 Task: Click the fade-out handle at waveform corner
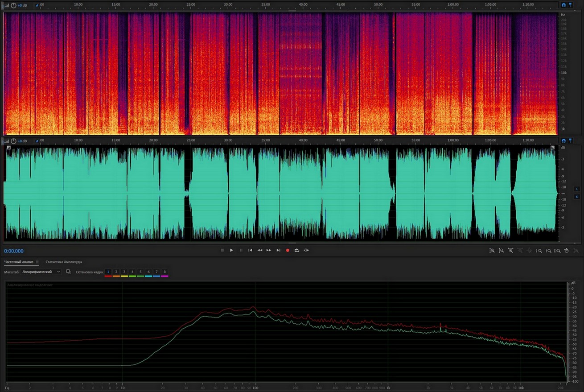553,148
